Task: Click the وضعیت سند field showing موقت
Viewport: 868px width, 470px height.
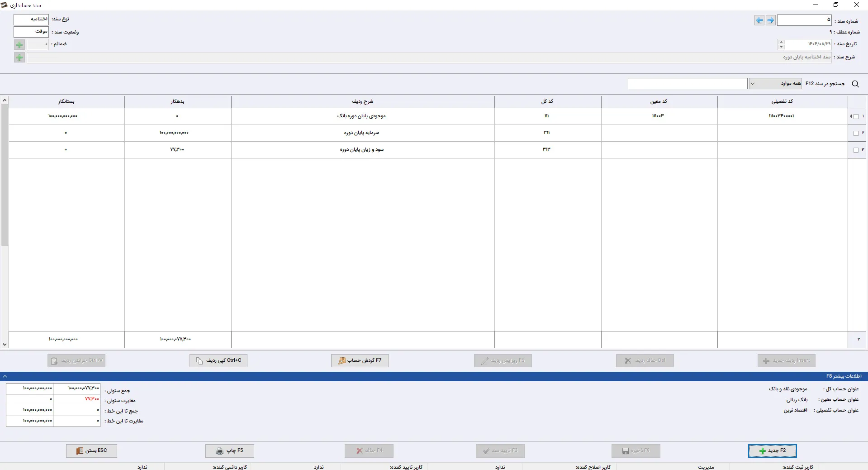Action: 31,32
